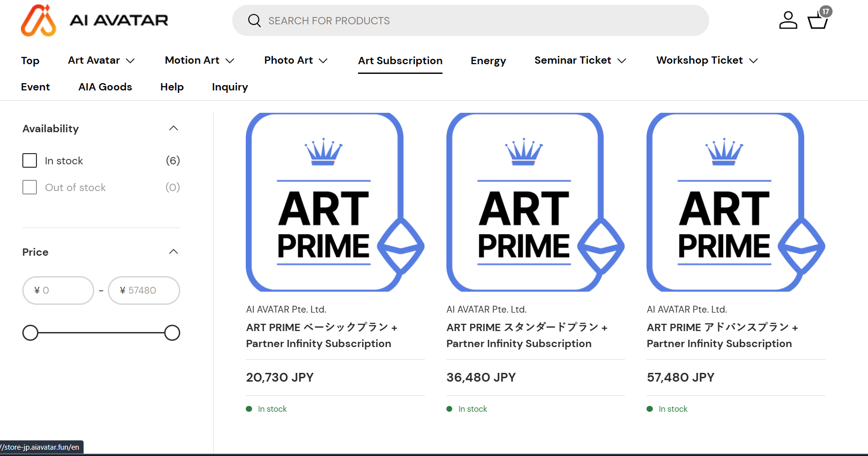
Task: Click the minimum price input field
Action: pos(58,290)
